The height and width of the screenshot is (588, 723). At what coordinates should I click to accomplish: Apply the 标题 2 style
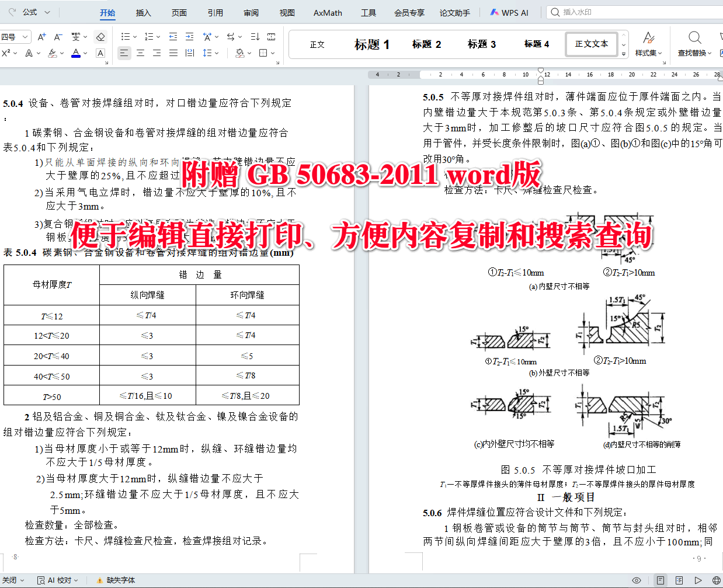tap(426, 44)
